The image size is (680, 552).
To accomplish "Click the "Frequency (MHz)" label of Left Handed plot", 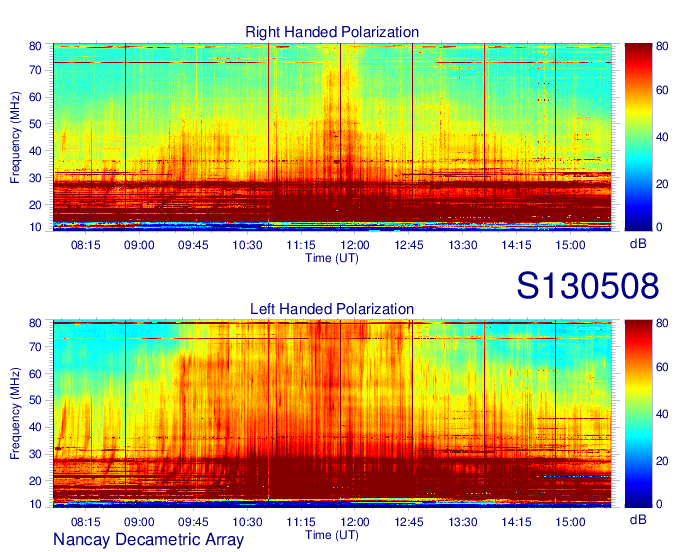I will [15, 414].
